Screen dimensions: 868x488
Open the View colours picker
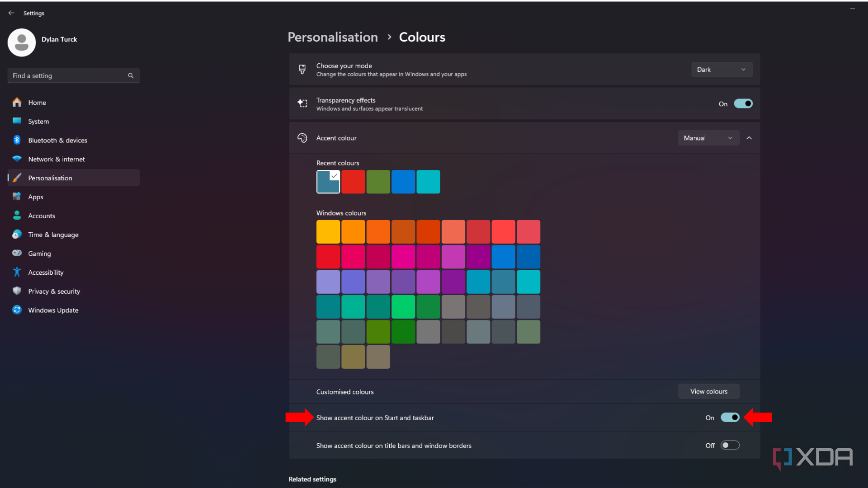pyautogui.click(x=708, y=391)
